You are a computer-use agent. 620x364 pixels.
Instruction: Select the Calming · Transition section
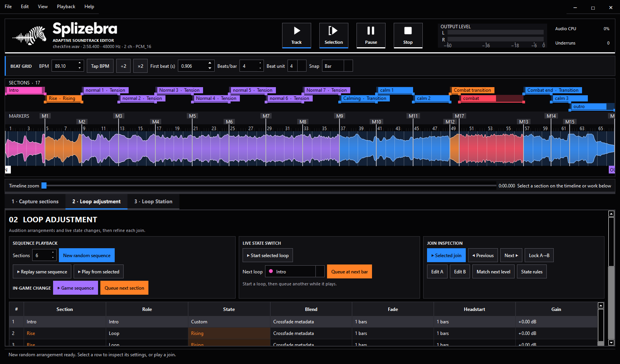tap(364, 98)
